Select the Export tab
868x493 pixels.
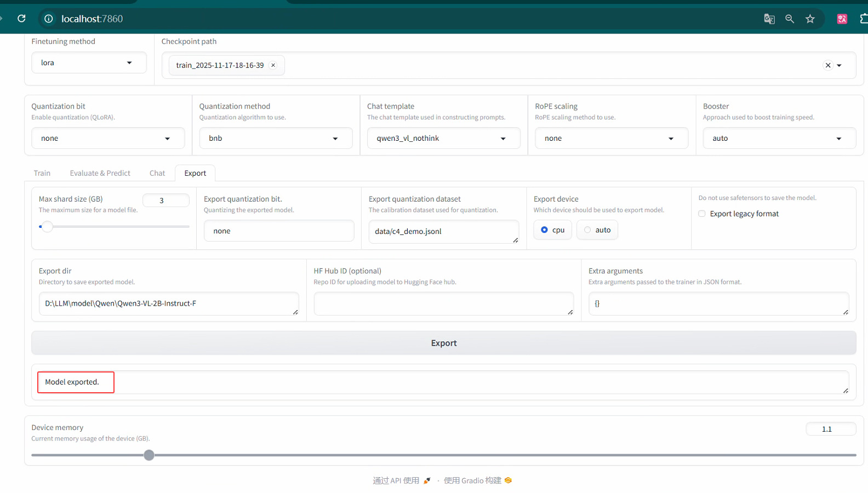[195, 173]
